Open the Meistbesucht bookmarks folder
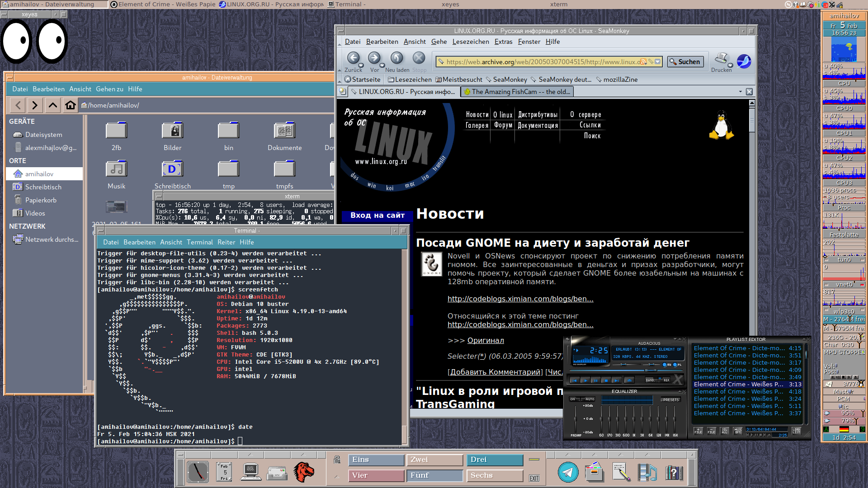The width and height of the screenshot is (868, 488). (459, 80)
